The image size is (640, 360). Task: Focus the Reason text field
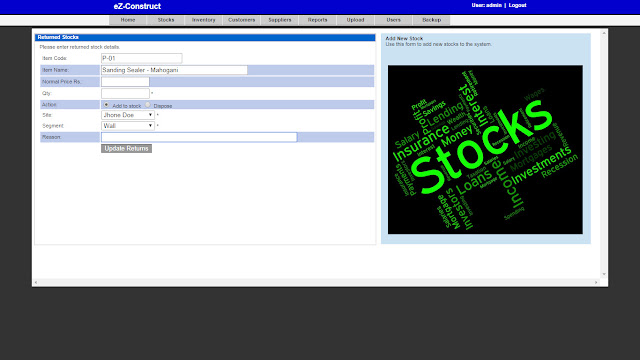coord(199,137)
